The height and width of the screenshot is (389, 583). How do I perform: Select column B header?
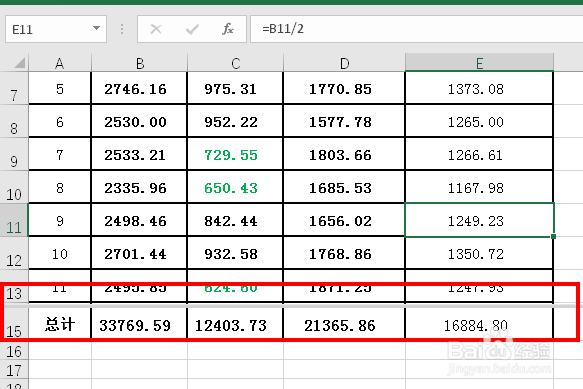point(139,62)
